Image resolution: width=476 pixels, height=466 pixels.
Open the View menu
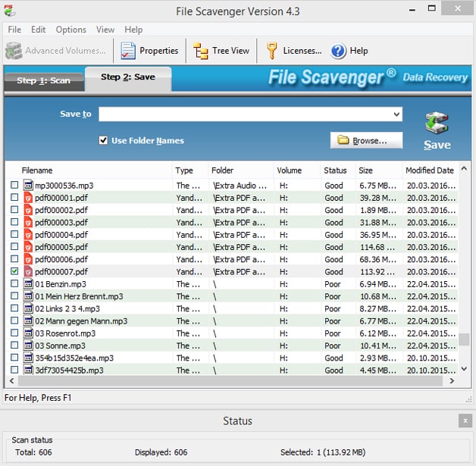(x=105, y=30)
